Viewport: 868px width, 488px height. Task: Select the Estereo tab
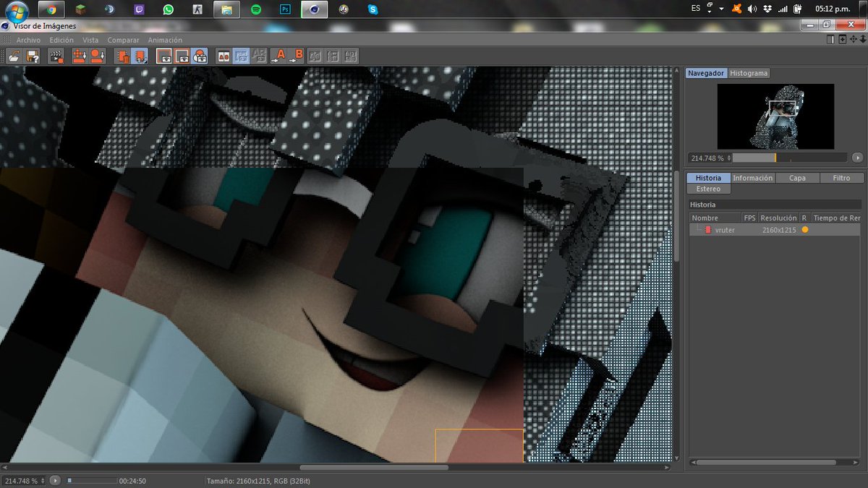[x=708, y=189]
